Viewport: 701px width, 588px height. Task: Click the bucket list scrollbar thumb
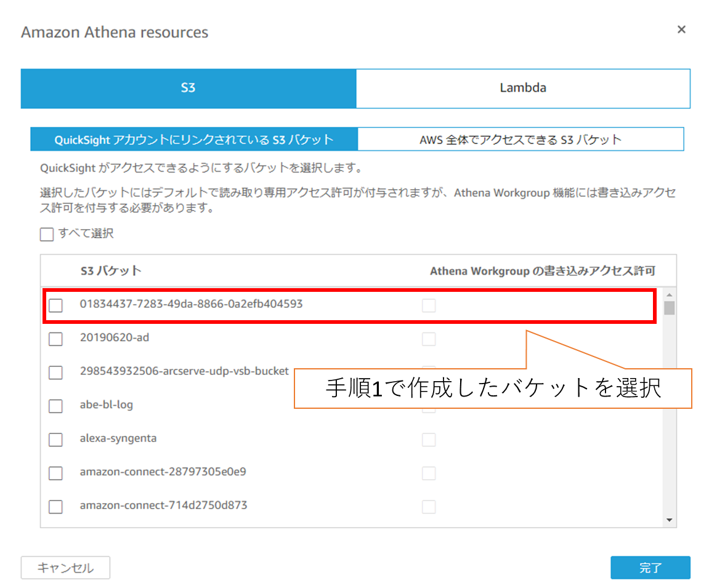pyautogui.click(x=669, y=308)
